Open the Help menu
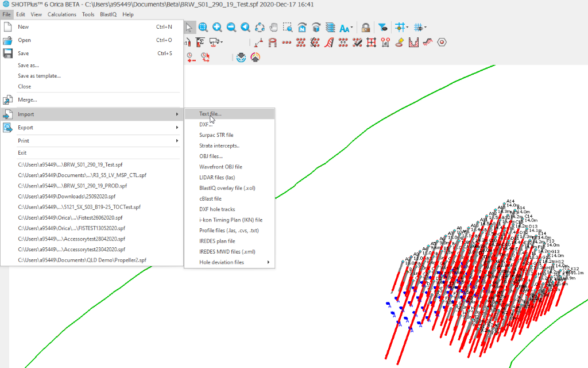The width and height of the screenshot is (588, 368). (x=128, y=14)
